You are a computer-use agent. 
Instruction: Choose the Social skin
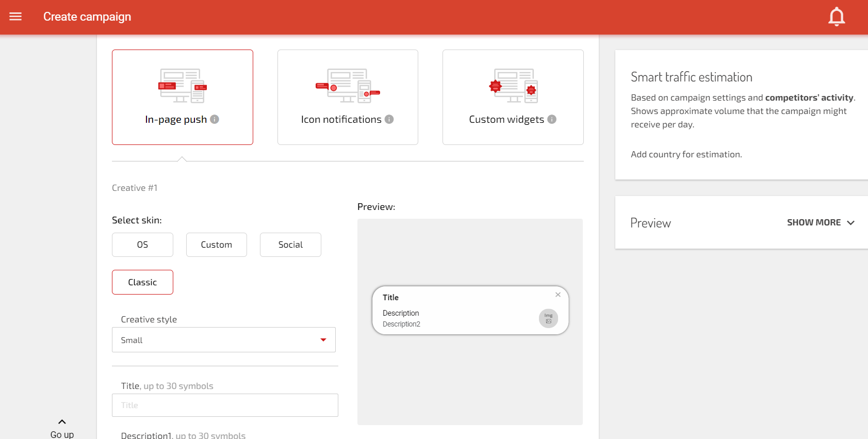coord(290,245)
